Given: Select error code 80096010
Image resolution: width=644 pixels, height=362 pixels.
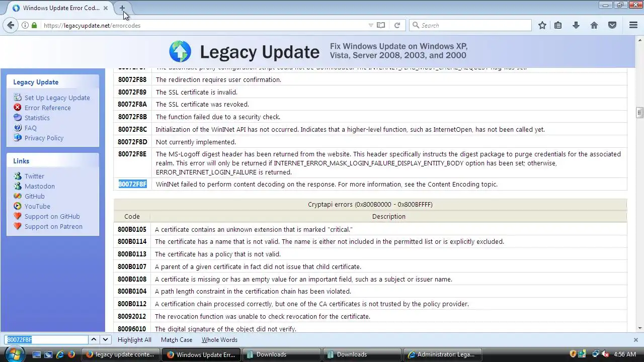Looking at the screenshot, I should 132,329.
